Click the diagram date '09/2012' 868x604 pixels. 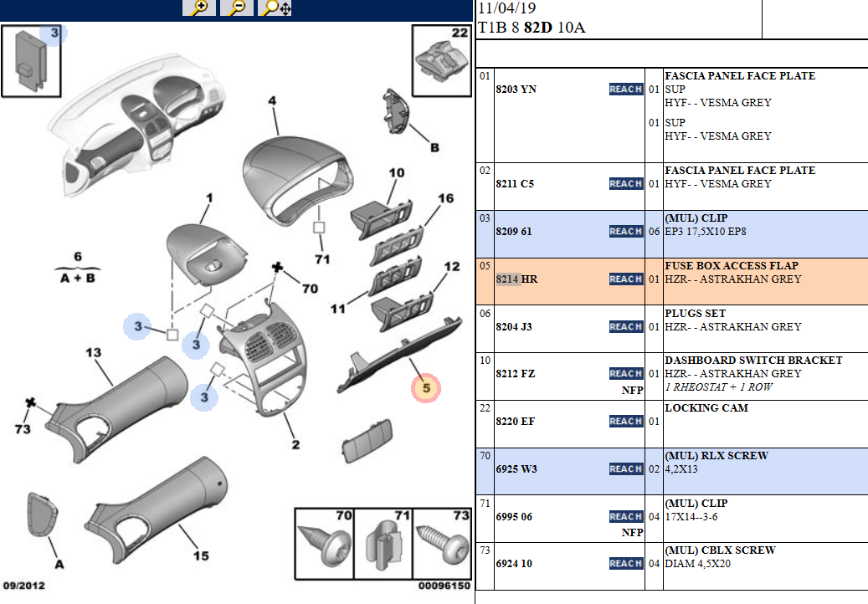pyautogui.click(x=23, y=586)
